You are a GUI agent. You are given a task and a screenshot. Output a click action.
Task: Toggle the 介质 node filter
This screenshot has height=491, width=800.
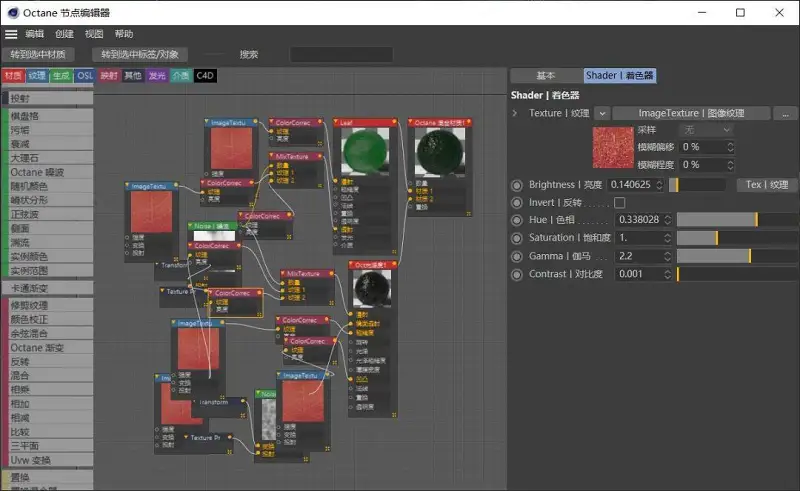[x=181, y=76]
